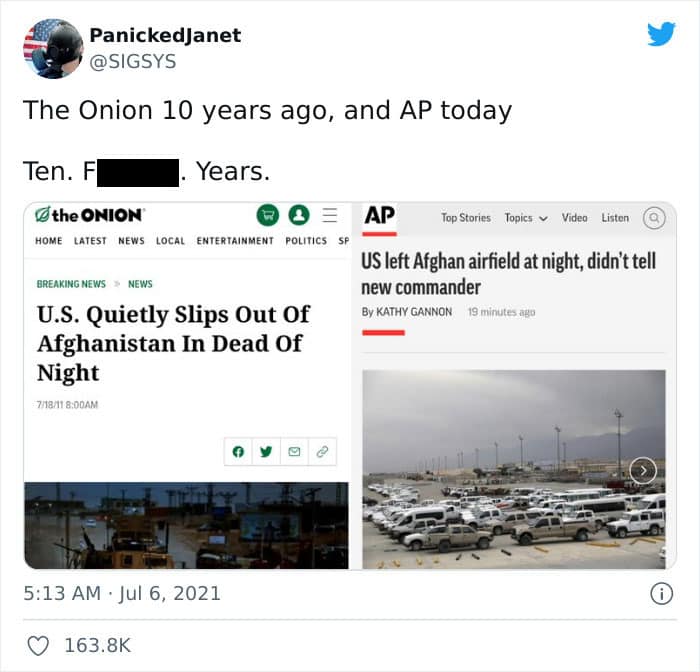700x672 pixels.
Task: Like the tweet with the heart icon
Action: point(38,646)
